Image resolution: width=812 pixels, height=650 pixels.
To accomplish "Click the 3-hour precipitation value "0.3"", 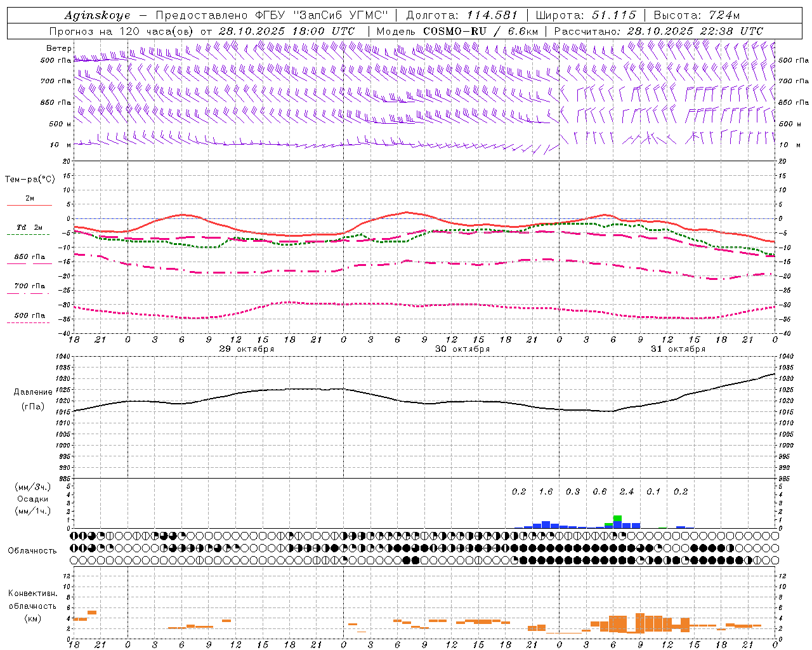I will (x=573, y=492).
